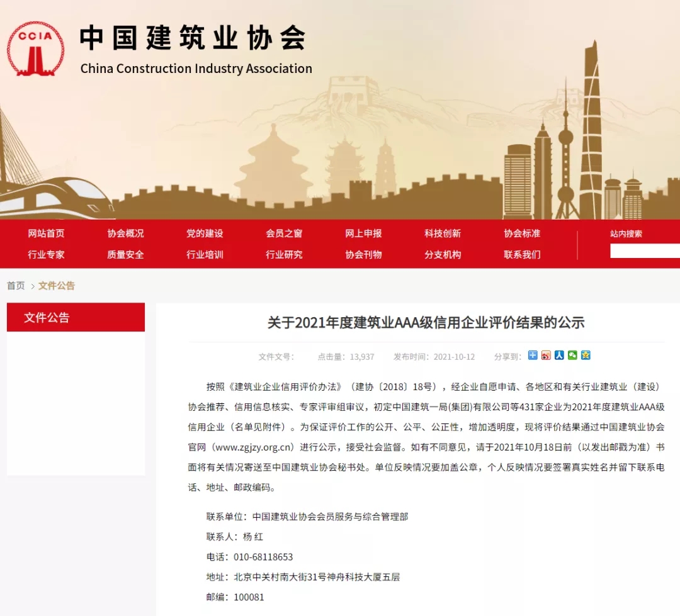Share article to QQ Zone
Viewport: 680px width, 616px height.
coord(586,356)
